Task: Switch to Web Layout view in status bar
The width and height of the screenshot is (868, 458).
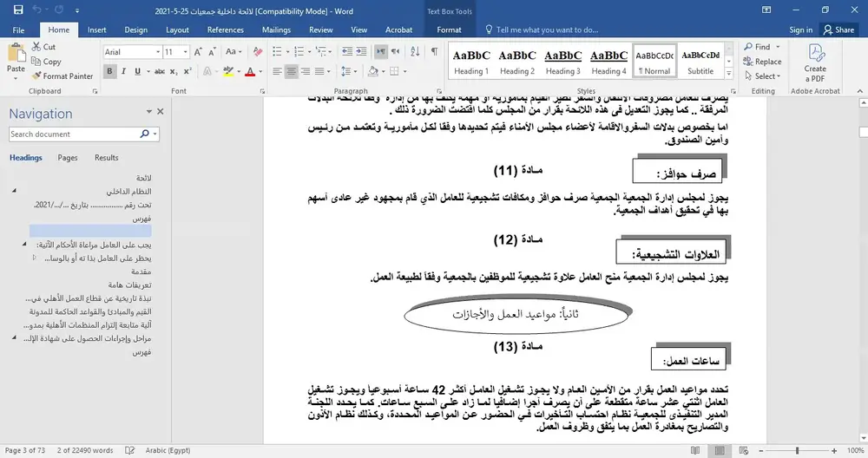Action: pyautogui.click(x=744, y=450)
